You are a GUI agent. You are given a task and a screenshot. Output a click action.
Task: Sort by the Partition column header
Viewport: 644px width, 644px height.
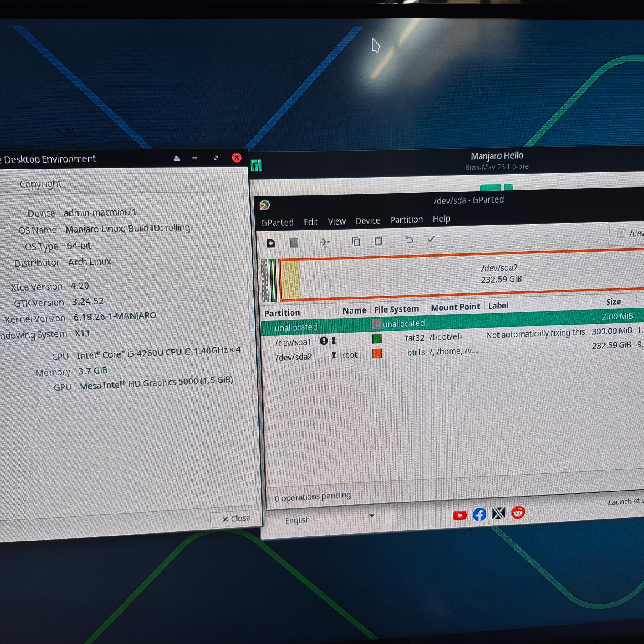click(282, 313)
